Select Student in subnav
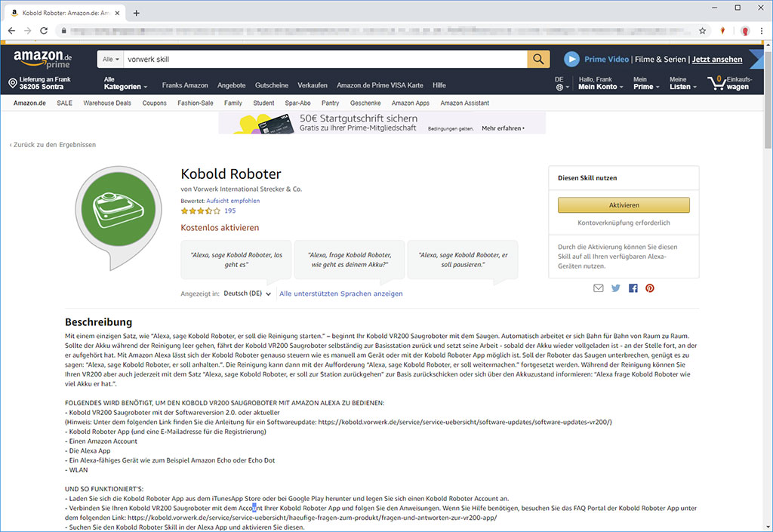The height and width of the screenshot is (532, 773). [263, 103]
